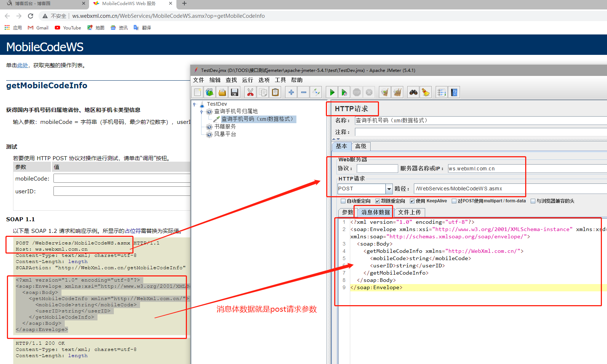
Task: Click the Cut scissors icon in JMeter
Action: (x=250, y=92)
